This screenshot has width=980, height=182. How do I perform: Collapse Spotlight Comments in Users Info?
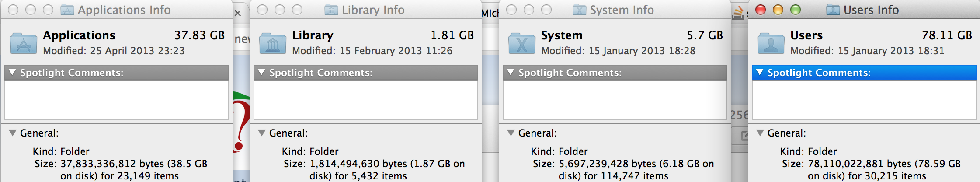click(x=760, y=72)
